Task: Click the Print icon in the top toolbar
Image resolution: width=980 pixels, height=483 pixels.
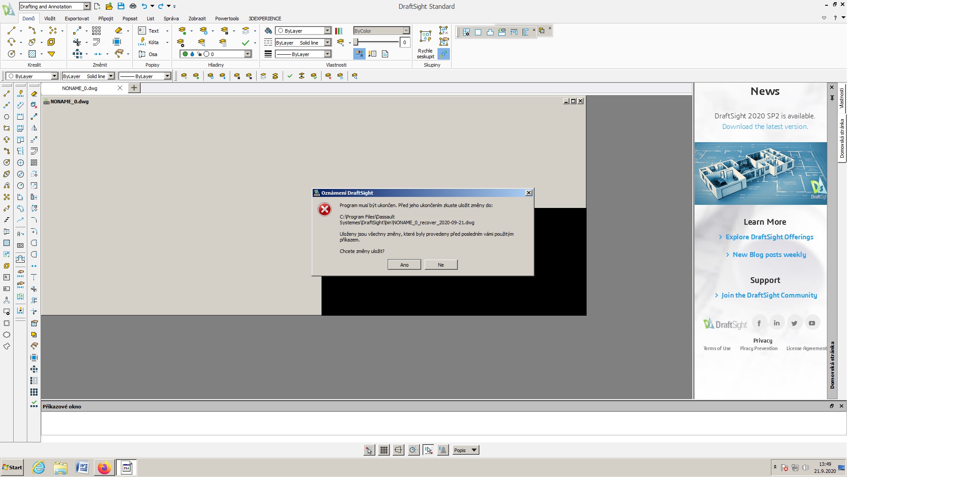Action: pos(133,6)
